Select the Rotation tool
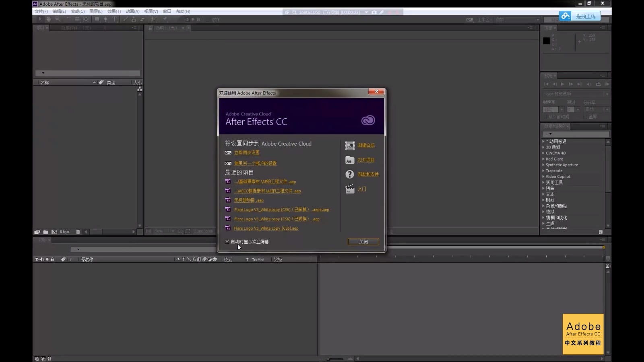Image resolution: width=644 pixels, height=362 pixels. click(x=68, y=19)
